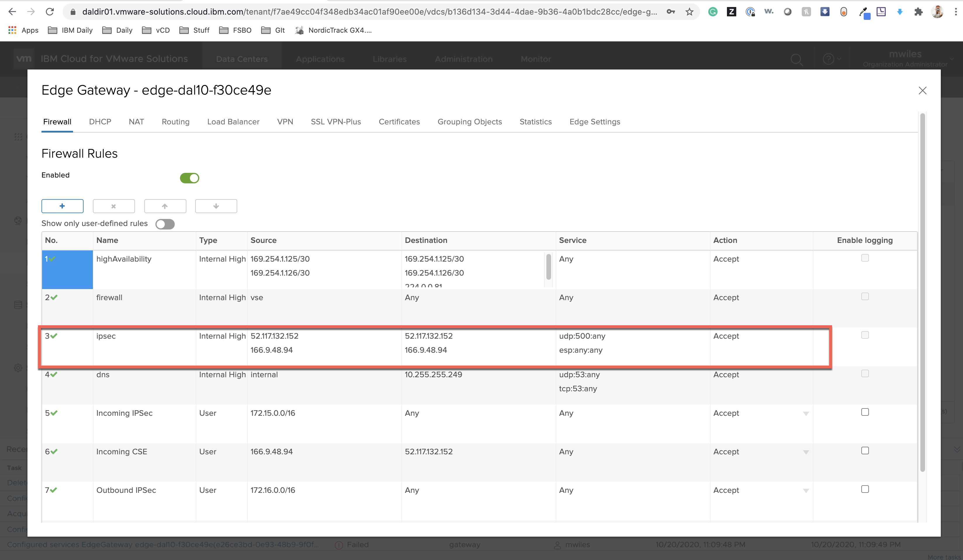Enable Show only user-defined rules toggle
The image size is (963, 560).
click(x=165, y=224)
